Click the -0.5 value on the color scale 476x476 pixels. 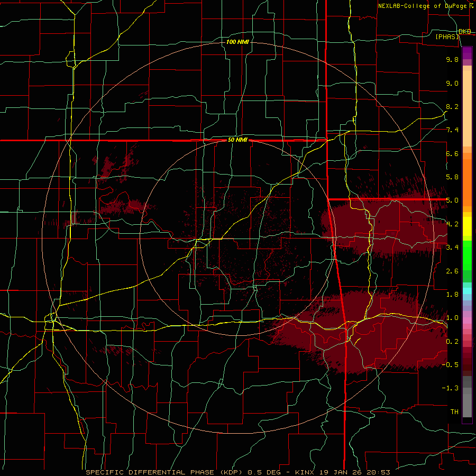click(450, 364)
